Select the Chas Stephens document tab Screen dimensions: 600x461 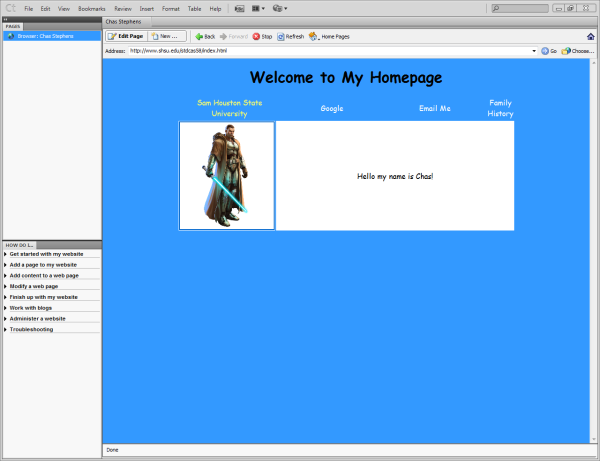click(x=124, y=22)
